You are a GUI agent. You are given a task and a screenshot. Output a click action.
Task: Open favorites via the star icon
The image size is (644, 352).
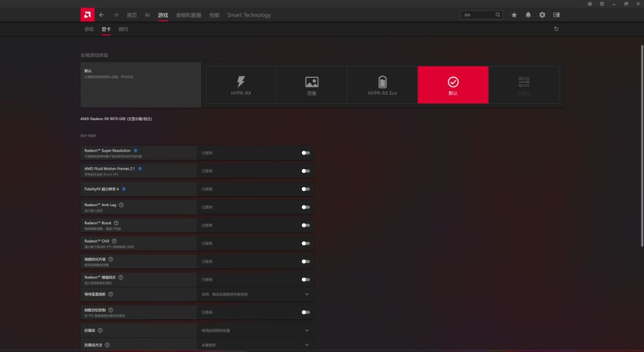514,14
